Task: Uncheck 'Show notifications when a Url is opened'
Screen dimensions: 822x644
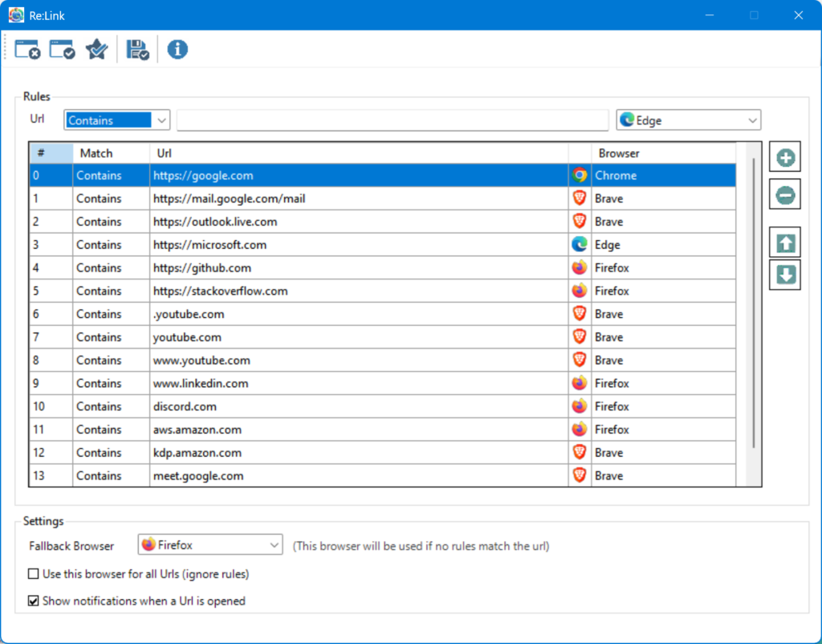Action: pyautogui.click(x=34, y=601)
